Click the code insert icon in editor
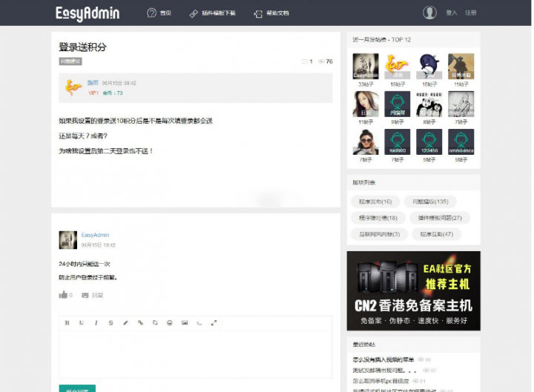The height and width of the screenshot is (392, 534). 199,322
